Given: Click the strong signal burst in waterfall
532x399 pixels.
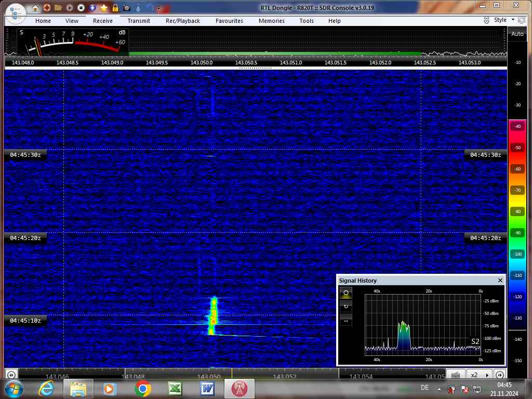Looking at the screenshot, I should tap(213, 316).
